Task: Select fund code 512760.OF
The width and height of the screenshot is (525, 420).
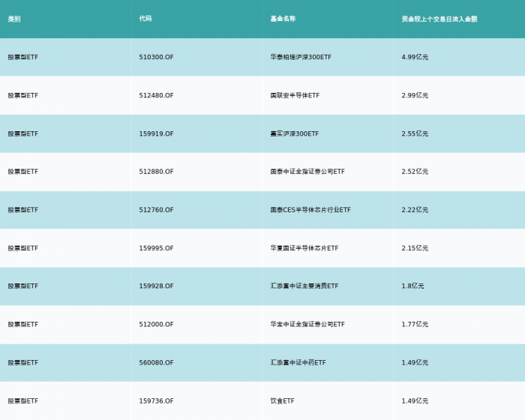Action: click(x=156, y=210)
